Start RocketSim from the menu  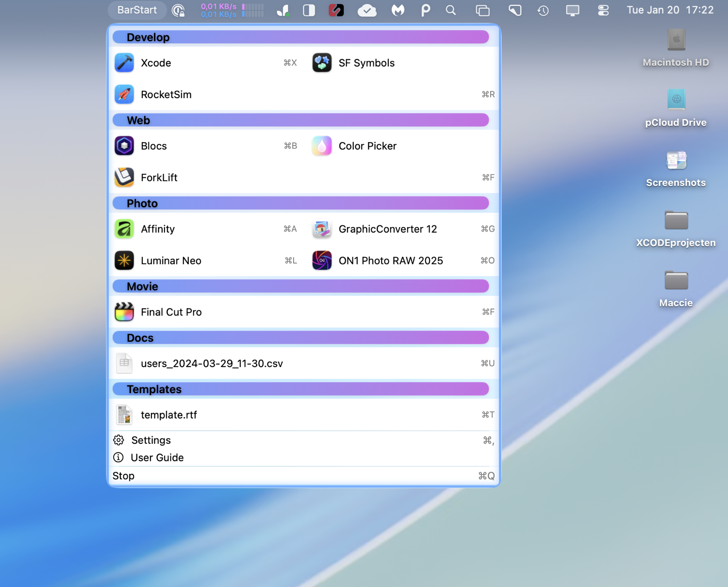[166, 95]
